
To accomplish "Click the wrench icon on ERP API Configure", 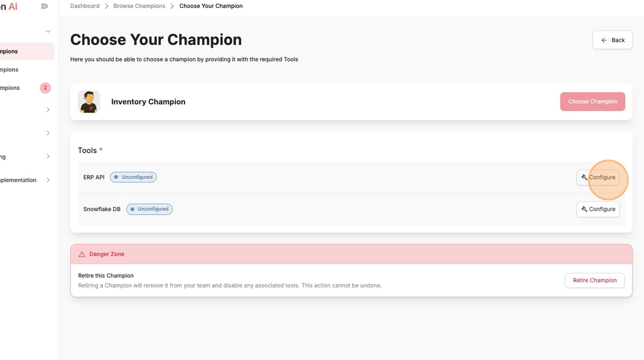I will 584,177.
